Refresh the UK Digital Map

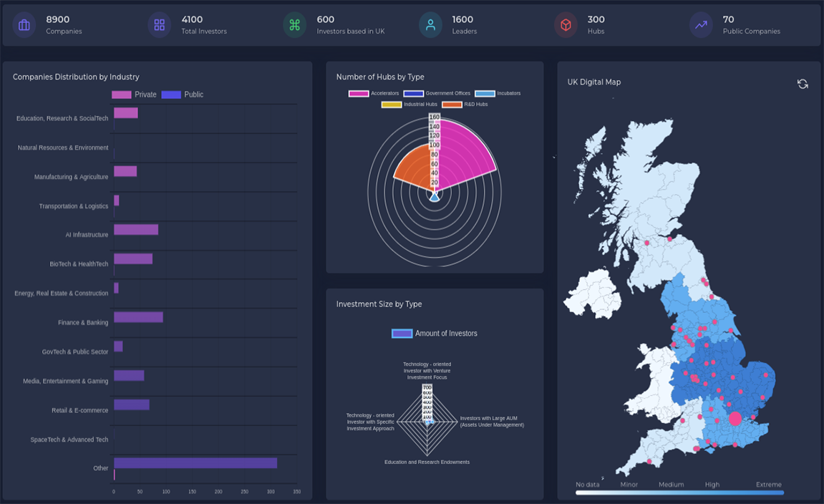pyautogui.click(x=803, y=84)
